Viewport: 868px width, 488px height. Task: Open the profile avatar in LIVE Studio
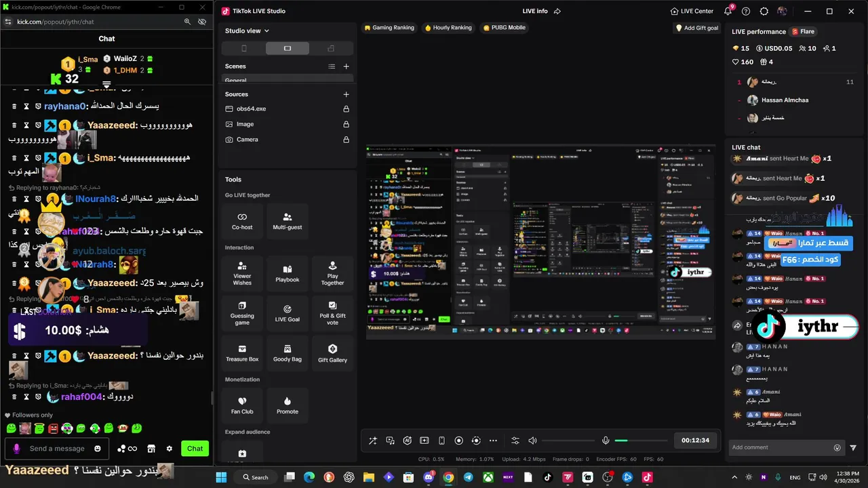coord(782,12)
